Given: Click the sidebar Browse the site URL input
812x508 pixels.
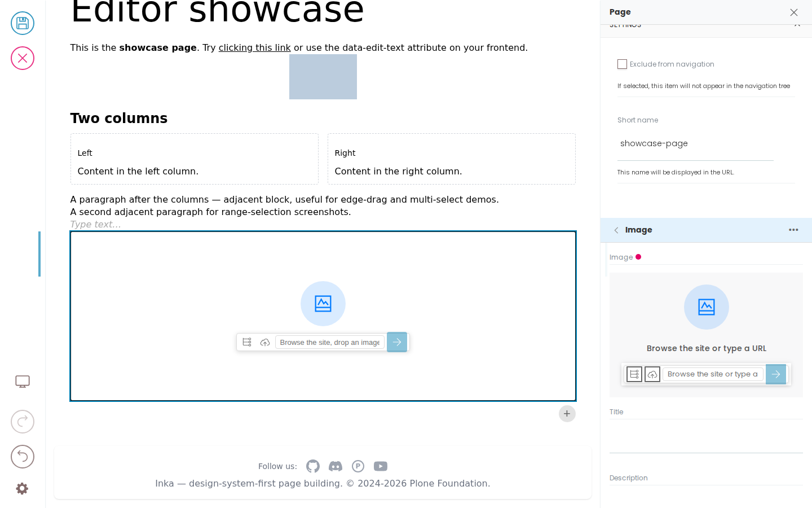Looking at the screenshot, I should pos(713,374).
